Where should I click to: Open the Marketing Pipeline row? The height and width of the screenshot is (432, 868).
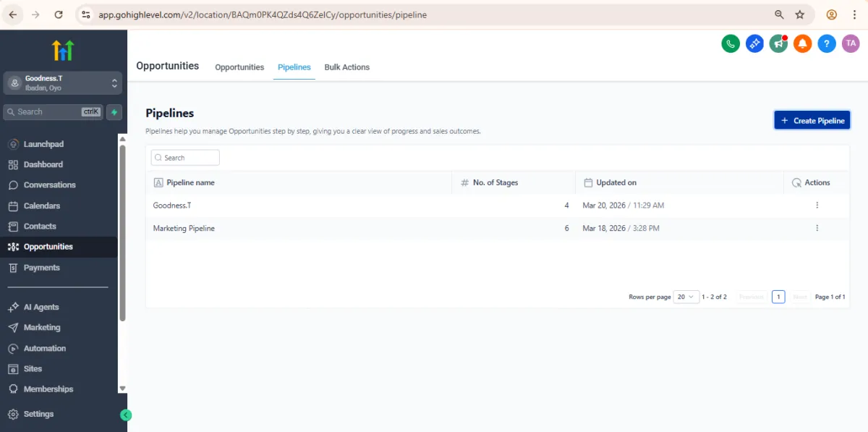(x=498, y=228)
